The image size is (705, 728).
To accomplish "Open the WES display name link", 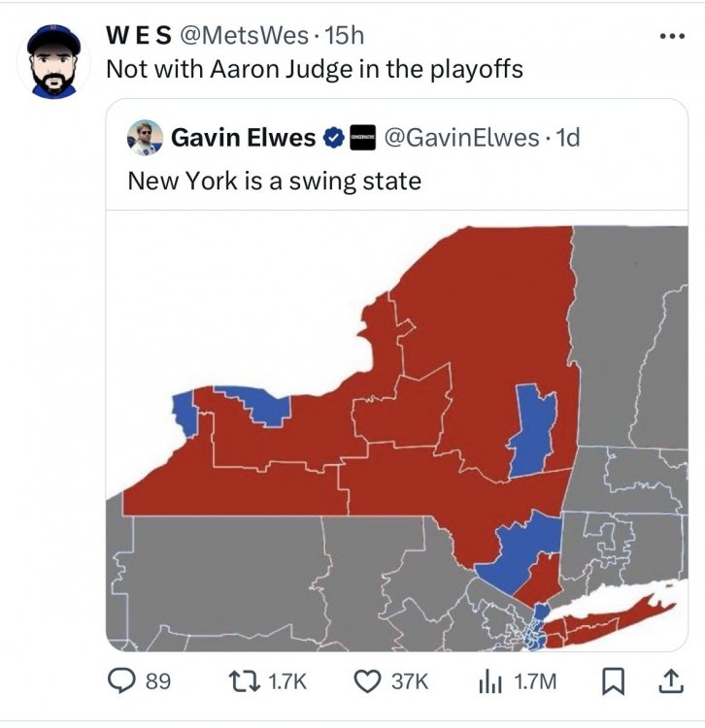I will point(138,37).
